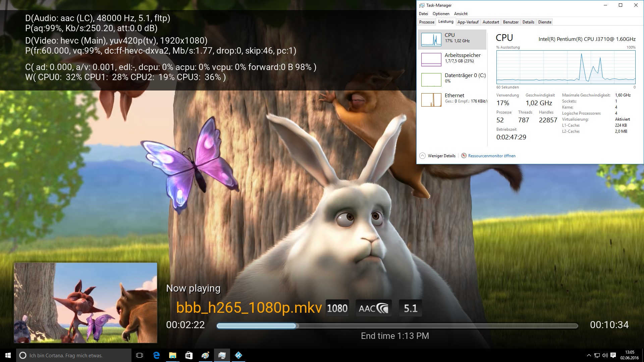Switch to the Autostart tab
644x362 pixels.
click(491, 22)
